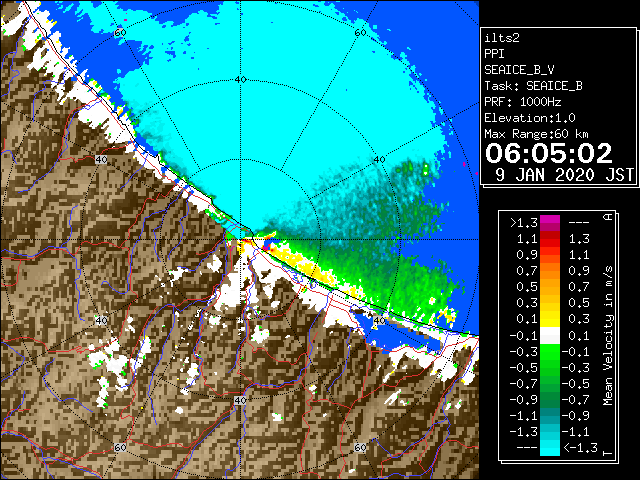640x480 pixels.
Task: Select the 9 JAN 2020 JST date
Action: pyautogui.click(x=565, y=175)
